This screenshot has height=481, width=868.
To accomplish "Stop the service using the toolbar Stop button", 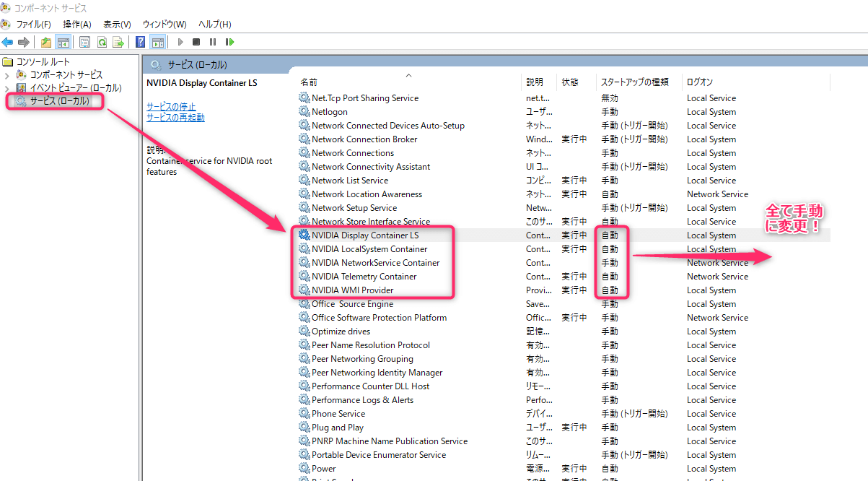I will click(x=196, y=42).
